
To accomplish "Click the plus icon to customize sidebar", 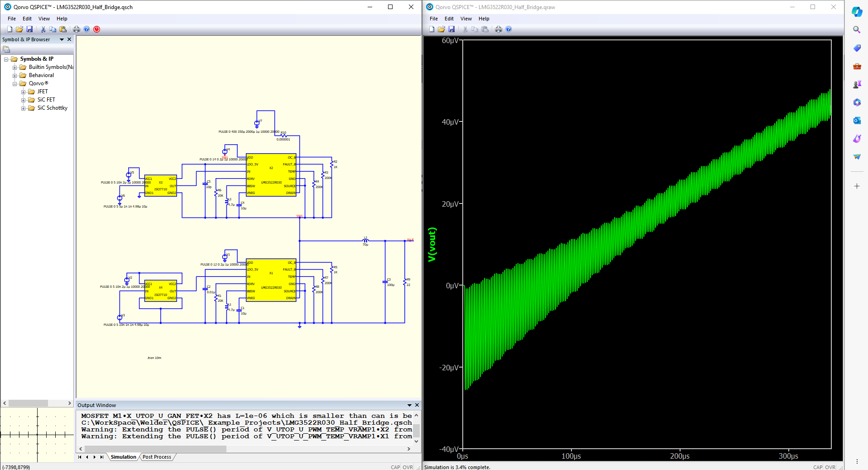I will coord(857,186).
